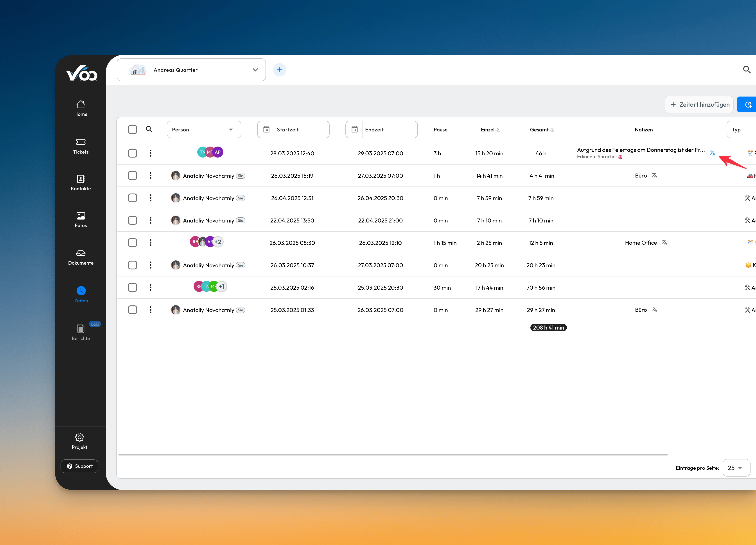Open entries per page dropdown showing 25
The width and height of the screenshot is (756, 545).
point(736,468)
